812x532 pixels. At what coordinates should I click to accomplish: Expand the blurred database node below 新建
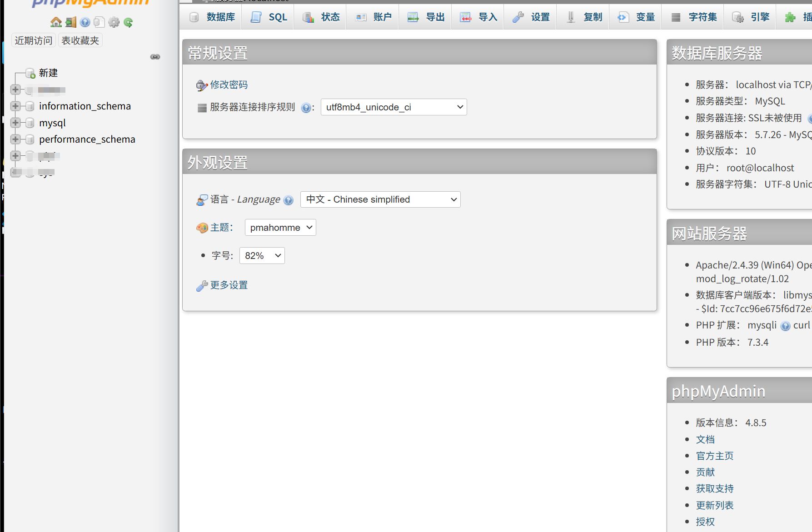click(15, 89)
